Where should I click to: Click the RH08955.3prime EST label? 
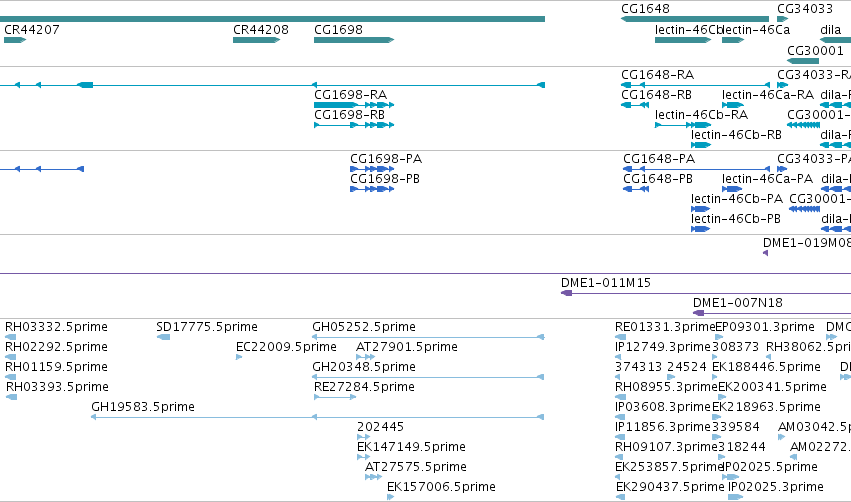pos(666,387)
